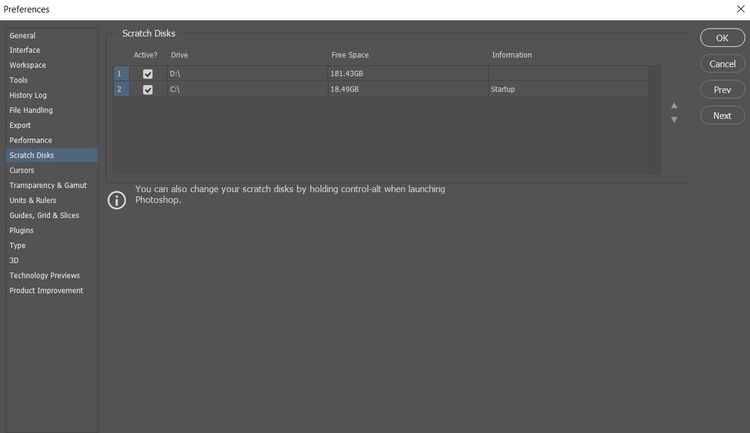750x433 pixels.
Task: Click the Active? column header
Action: 145,55
